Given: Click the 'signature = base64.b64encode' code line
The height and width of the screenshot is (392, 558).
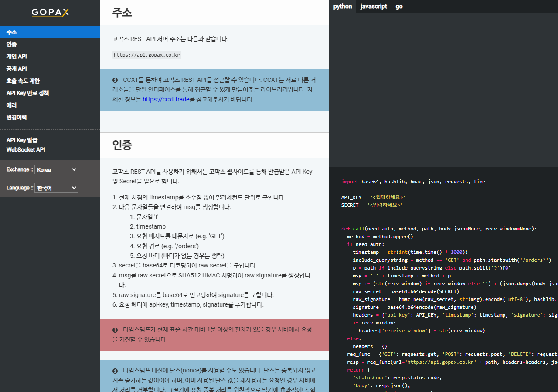Looking at the screenshot, I should (x=415, y=307).
